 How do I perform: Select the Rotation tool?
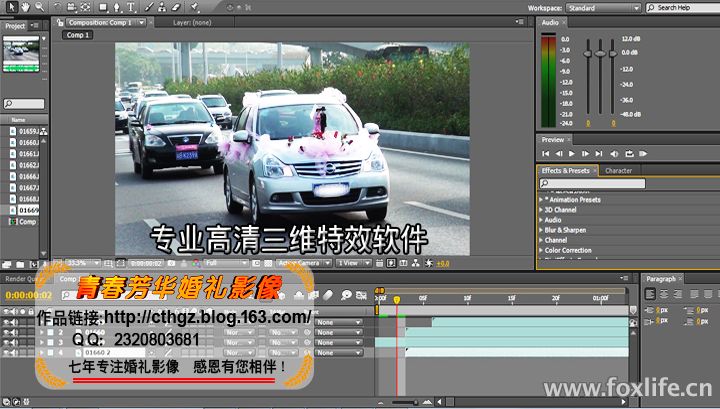57,7
